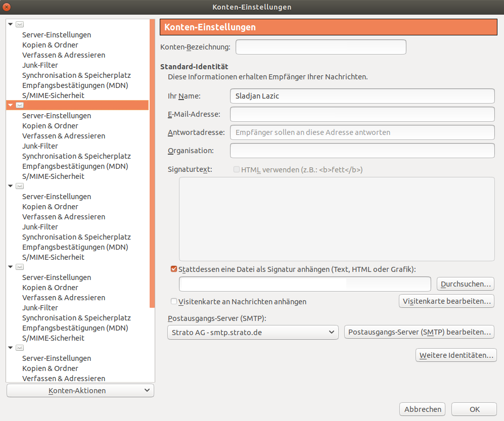Click Postausgangs-Server (SMTP) bearbeiten button

[x=419, y=332]
